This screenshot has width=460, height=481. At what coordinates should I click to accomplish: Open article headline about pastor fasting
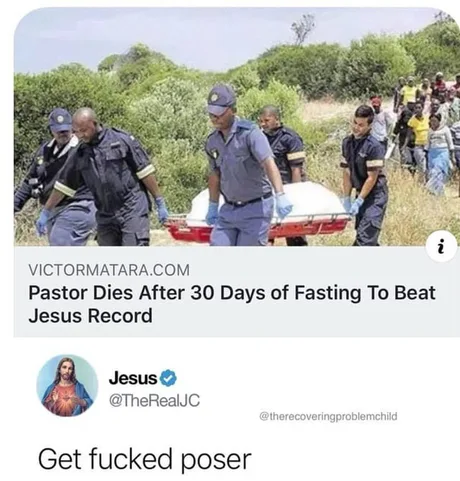232,304
